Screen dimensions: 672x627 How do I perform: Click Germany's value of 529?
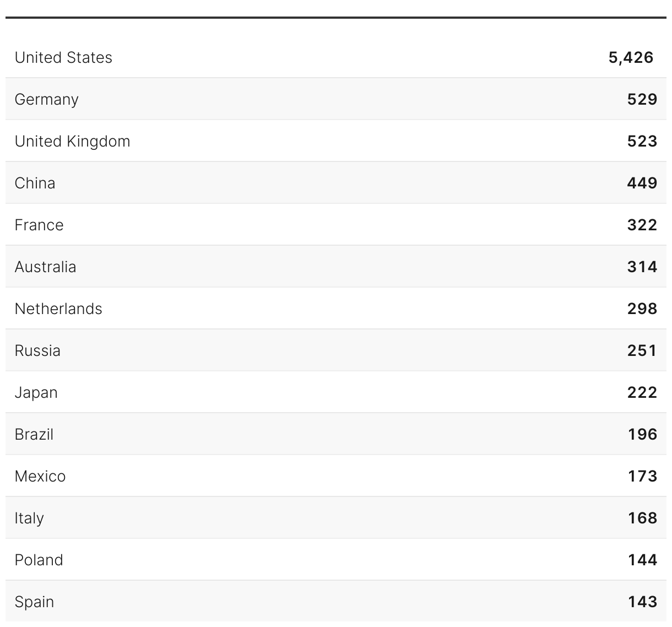(642, 99)
